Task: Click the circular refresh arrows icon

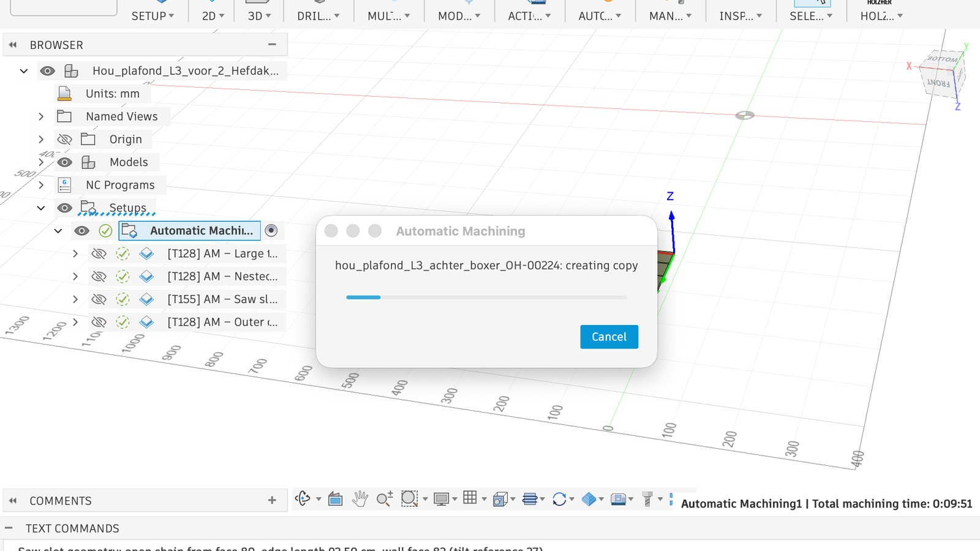Action: tap(559, 499)
